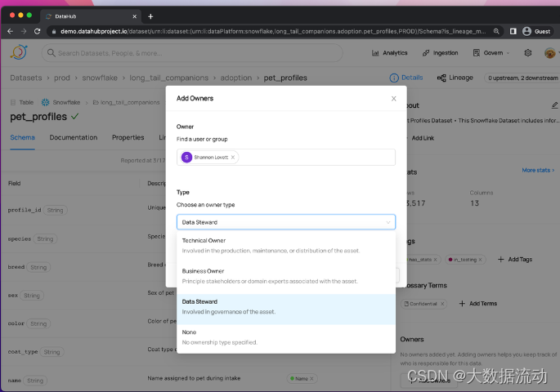
Task: Close the Add Owners dialog
Action: pyautogui.click(x=393, y=99)
